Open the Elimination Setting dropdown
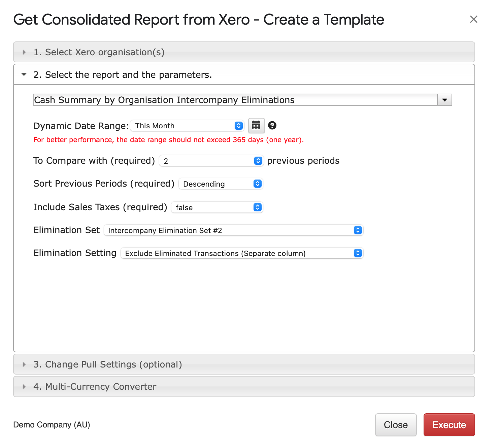Screen dimensions: 499x448 tap(242, 253)
